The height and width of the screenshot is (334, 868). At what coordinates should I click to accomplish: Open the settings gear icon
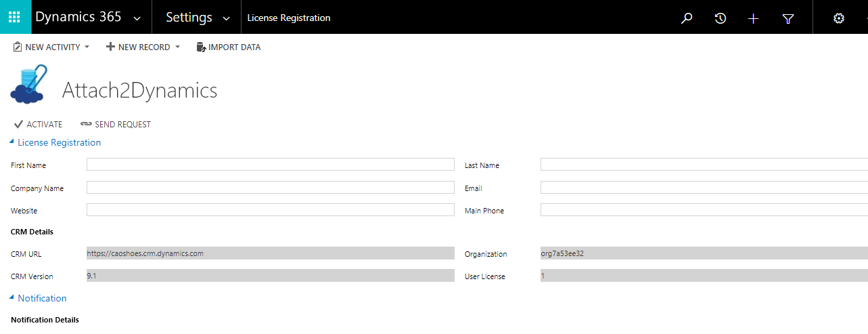point(839,18)
